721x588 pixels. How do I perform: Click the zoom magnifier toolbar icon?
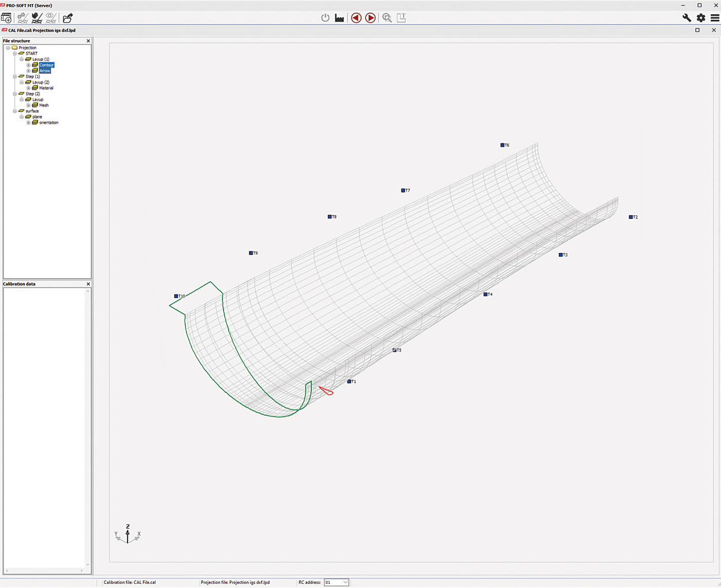tap(387, 18)
